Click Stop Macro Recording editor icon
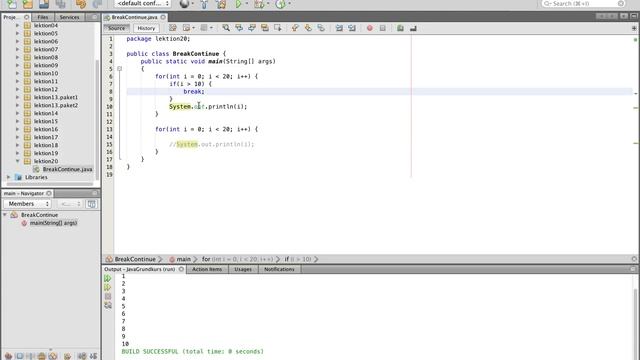Viewport: 640px width, 360px height. tap(382, 28)
